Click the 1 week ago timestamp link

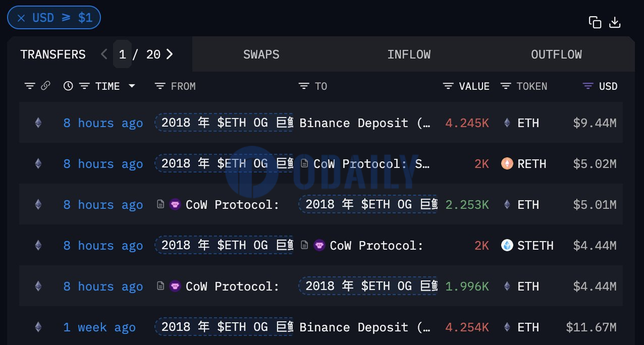tap(99, 327)
